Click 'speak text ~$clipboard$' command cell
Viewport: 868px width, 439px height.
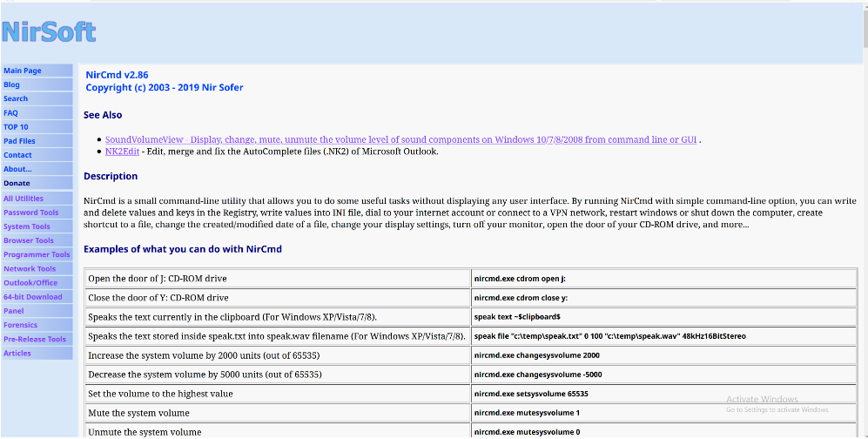tap(663, 317)
